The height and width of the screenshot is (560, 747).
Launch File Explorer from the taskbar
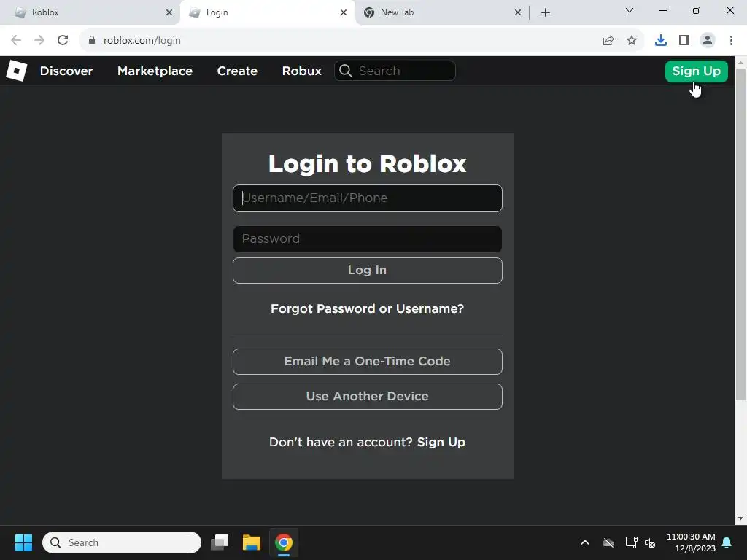(x=252, y=542)
